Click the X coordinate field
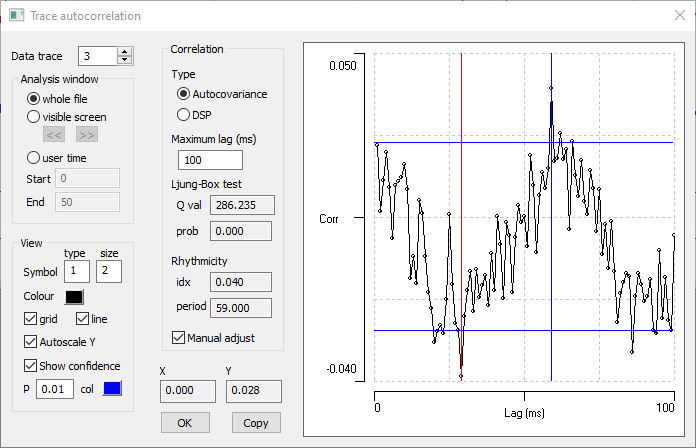 point(188,391)
